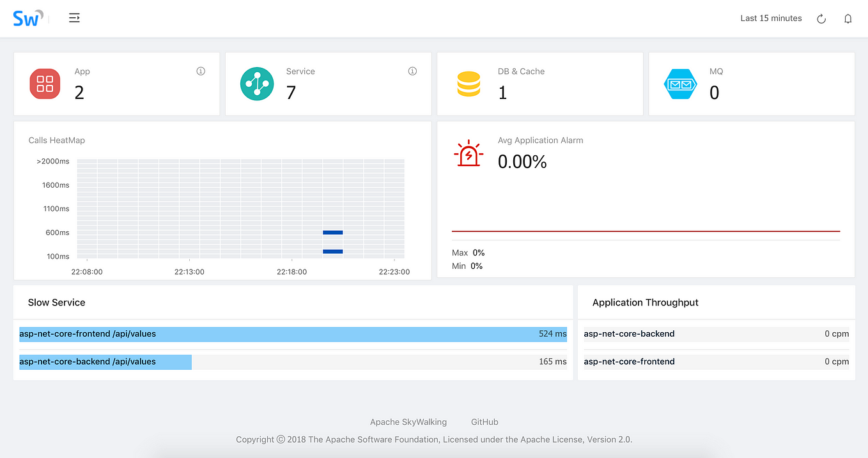The width and height of the screenshot is (868, 458).
Task: Open the GitHub footer link
Action: (x=484, y=422)
